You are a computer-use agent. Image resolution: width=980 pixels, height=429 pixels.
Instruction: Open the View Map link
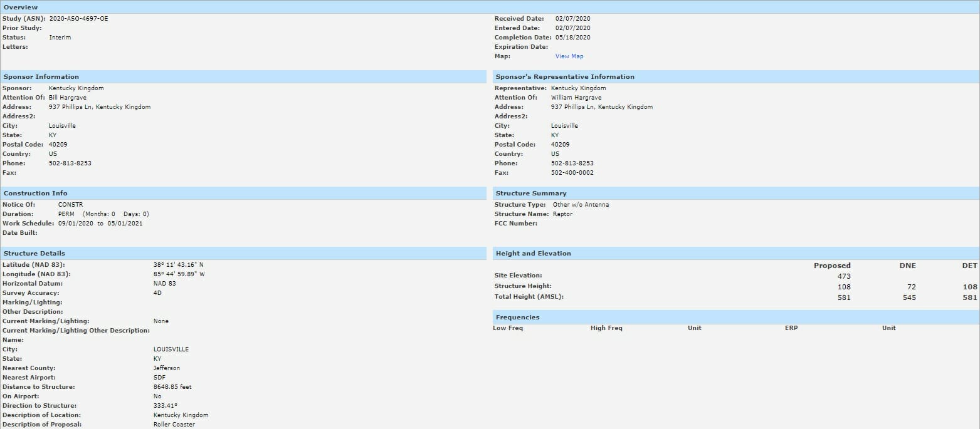[569, 56]
